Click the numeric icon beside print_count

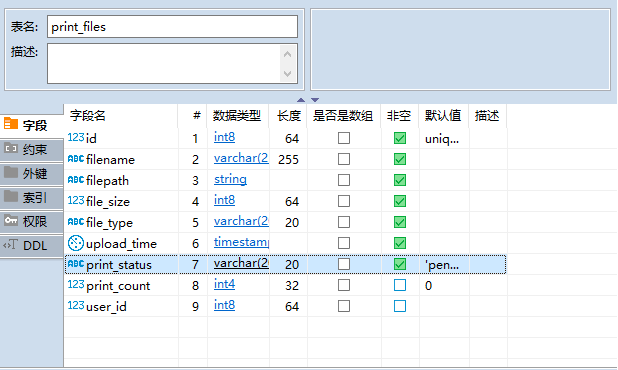[x=76, y=284]
